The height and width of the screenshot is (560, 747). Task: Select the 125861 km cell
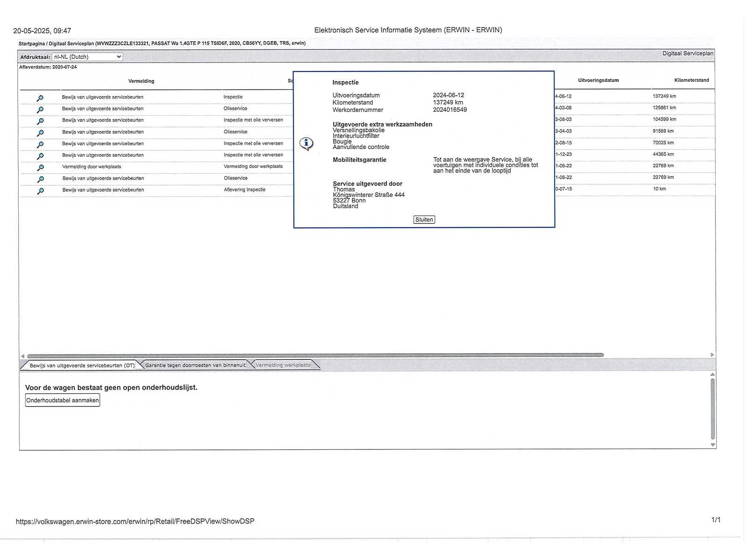point(664,108)
